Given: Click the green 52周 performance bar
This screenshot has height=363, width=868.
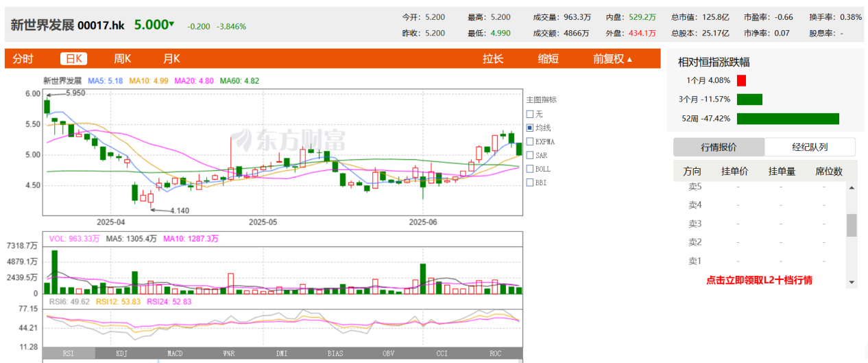Looking at the screenshot, I should (788, 119).
